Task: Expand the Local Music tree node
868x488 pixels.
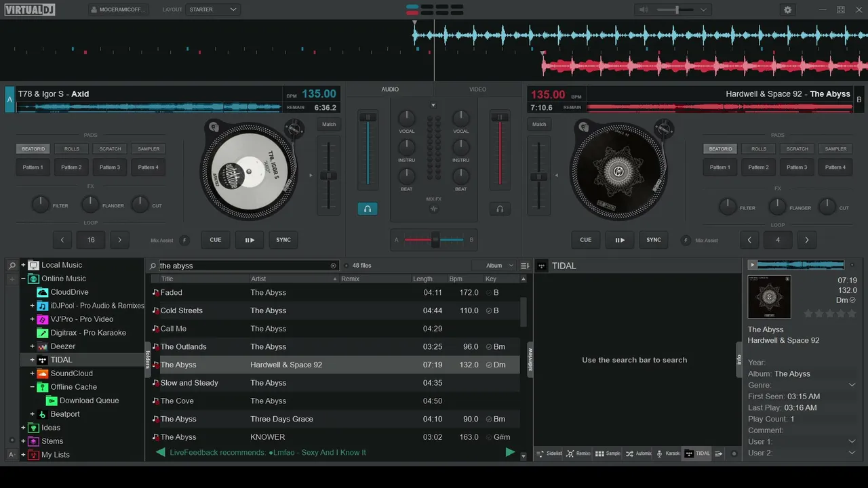Action: 23,265
